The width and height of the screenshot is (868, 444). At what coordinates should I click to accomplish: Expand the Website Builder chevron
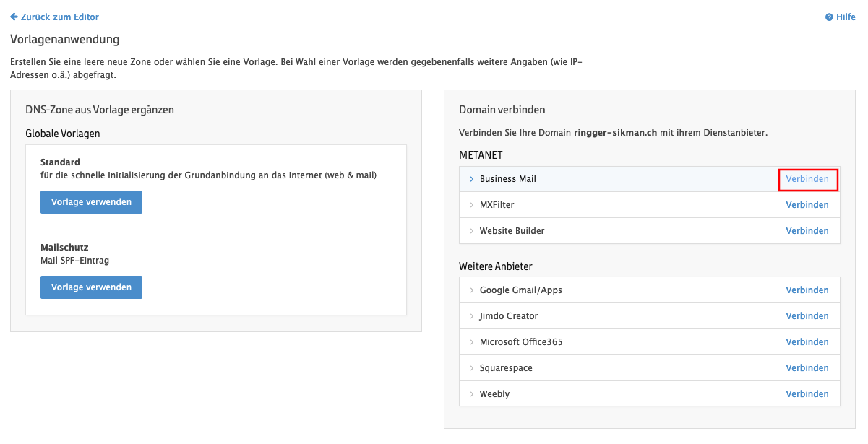point(472,231)
